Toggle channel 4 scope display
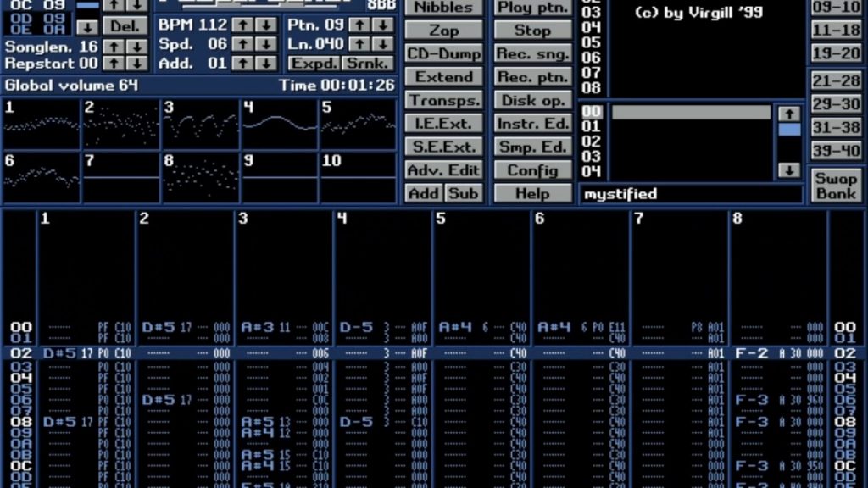Image resolution: width=868 pixels, height=488 pixels. [x=280, y=125]
